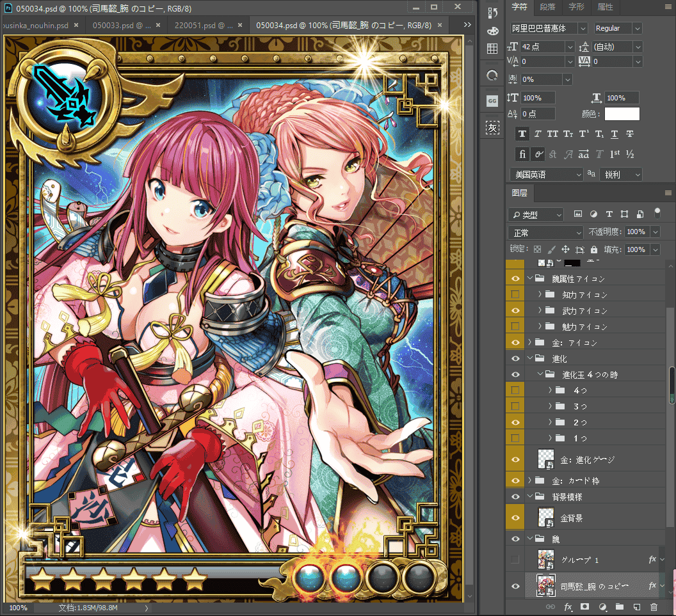Viewport: 676px width, 616px height.
Task: Collapse the 進化 layer group
Action: 530,358
